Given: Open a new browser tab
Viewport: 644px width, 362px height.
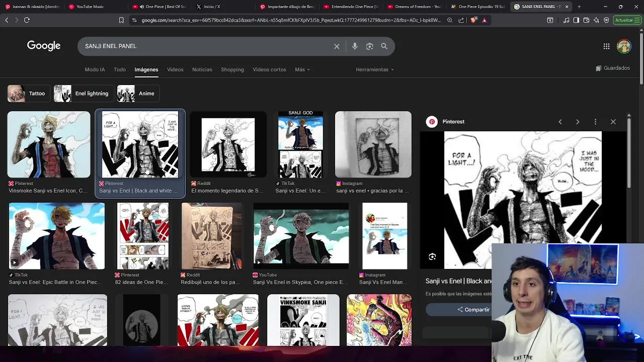Looking at the screenshot, I should coord(579,7).
